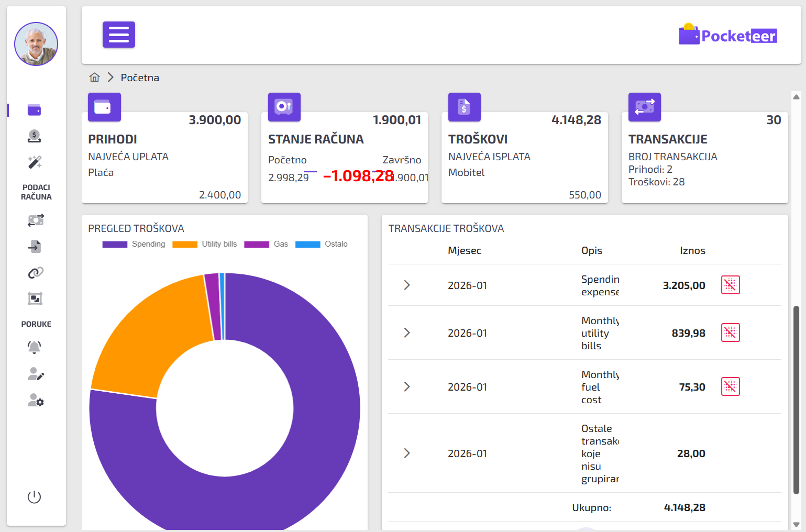Toggle the Ostalo legend swatch
The height and width of the screenshot is (532, 806).
(308, 244)
